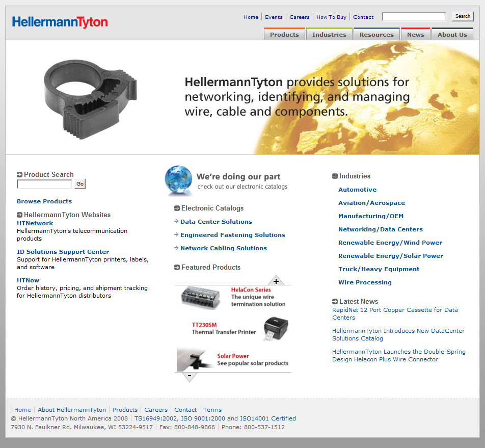485x448 pixels.
Task: Open Contact in the footer
Action: [x=185, y=410]
